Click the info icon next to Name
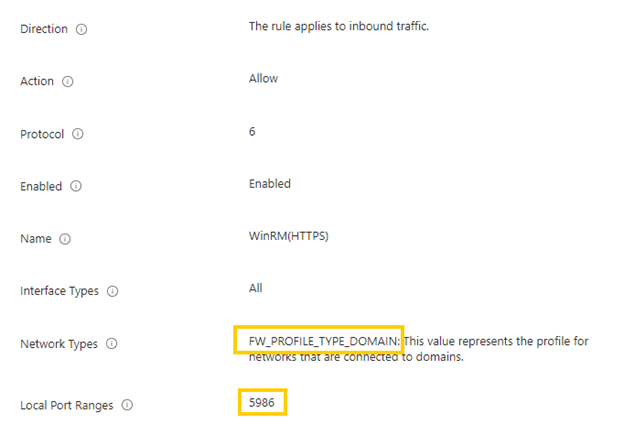This screenshot has height=446, width=624. (x=65, y=239)
